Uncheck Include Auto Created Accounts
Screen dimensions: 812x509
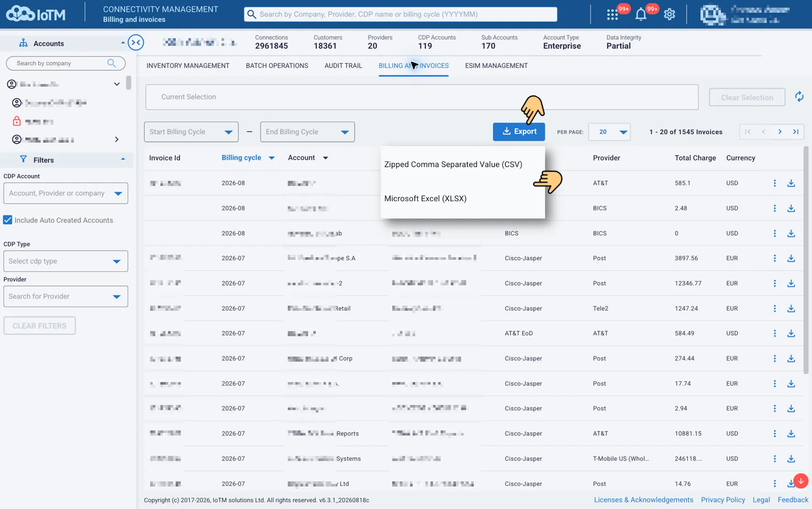(7, 220)
